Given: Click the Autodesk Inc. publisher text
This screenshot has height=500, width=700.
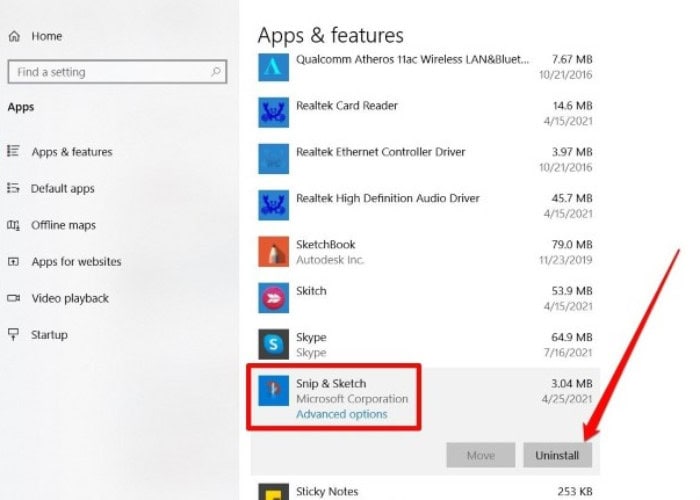Looking at the screenshot, I should (330, 260).
